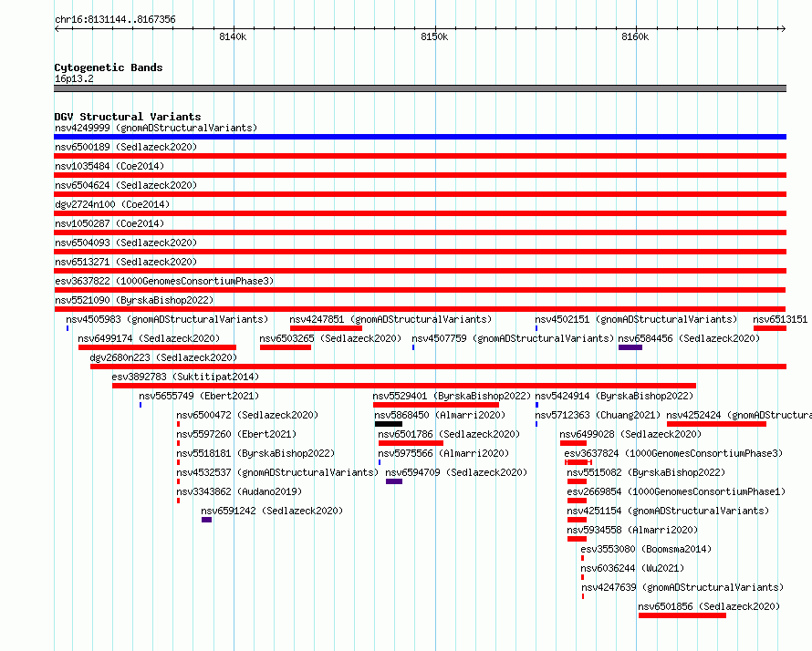Click nsv5515082 (ByrskaBishop2022) label
The image size is (812, 651).
click(646, 472)
